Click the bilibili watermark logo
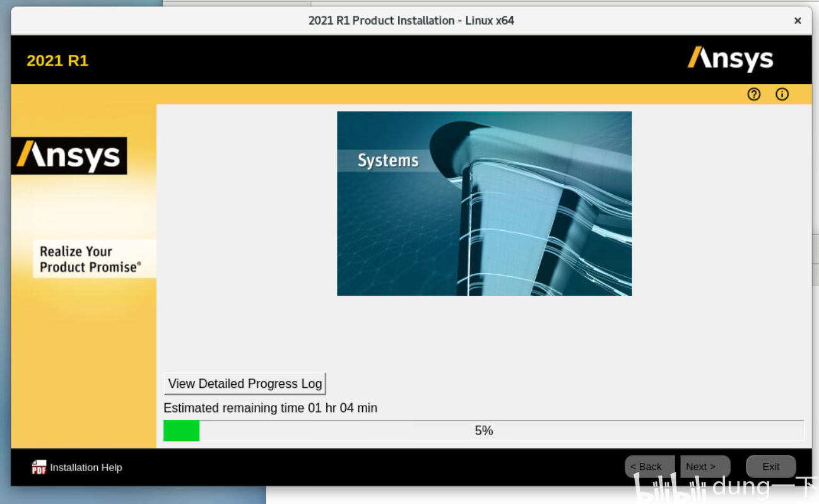Screen dimensions: 819x504 click(669, 489)
